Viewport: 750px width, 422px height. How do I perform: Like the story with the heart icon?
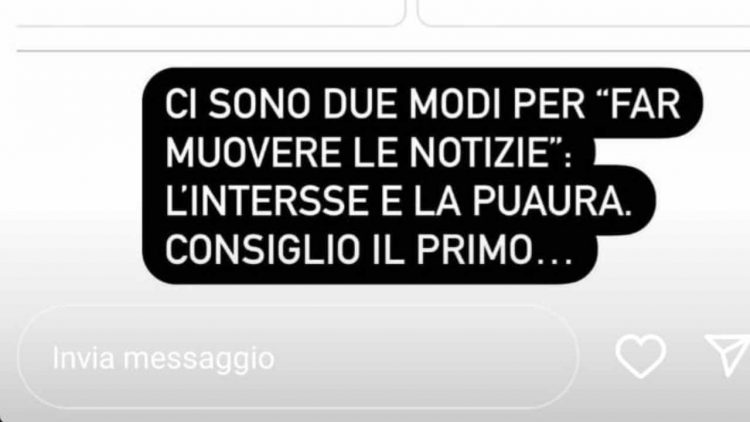[640, 356]
